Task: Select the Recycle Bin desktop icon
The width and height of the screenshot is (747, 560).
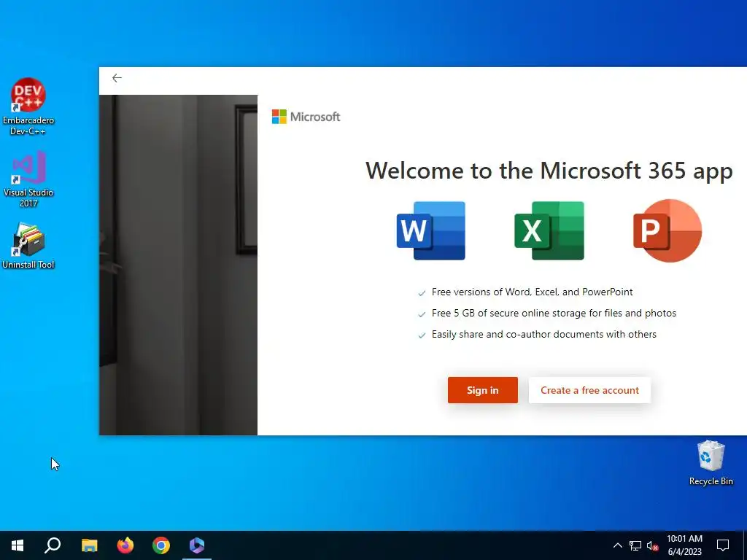Action: point(711,463)
